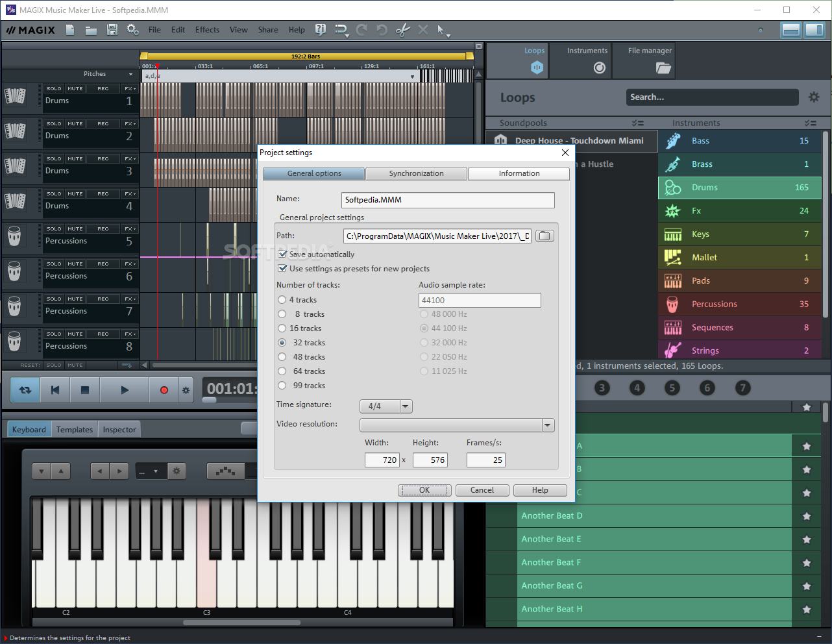This screenshot has width=832, height=644.
Task: Favorite the Another Beat D loop star
Action: [807, 516]
